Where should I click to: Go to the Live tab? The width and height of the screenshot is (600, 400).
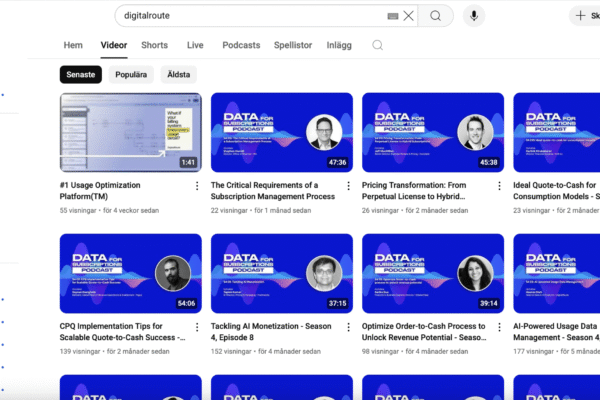[x=195, y=45]
